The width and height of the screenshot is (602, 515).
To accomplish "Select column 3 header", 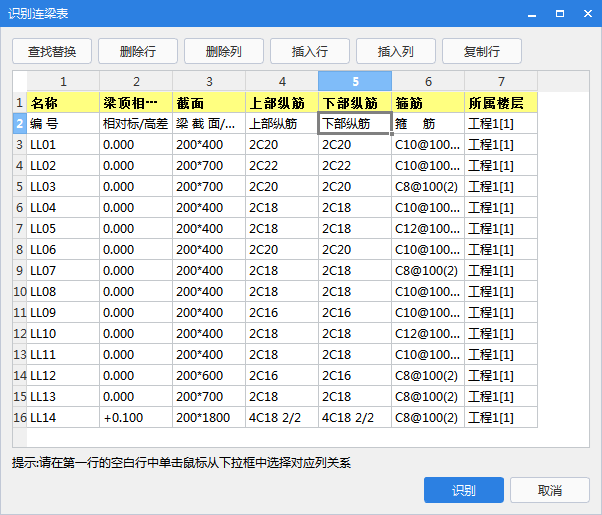I will click(x=208, y=81).
